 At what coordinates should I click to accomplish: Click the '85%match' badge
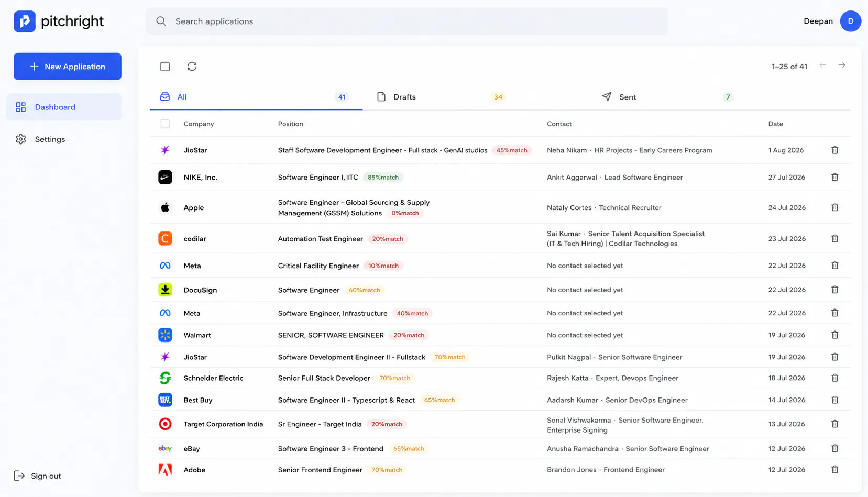[x=383, y=178]
